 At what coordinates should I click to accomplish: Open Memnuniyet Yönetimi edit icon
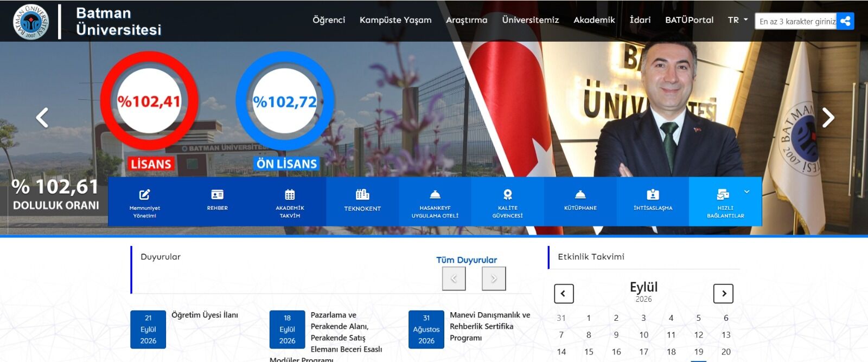(144, 195)
